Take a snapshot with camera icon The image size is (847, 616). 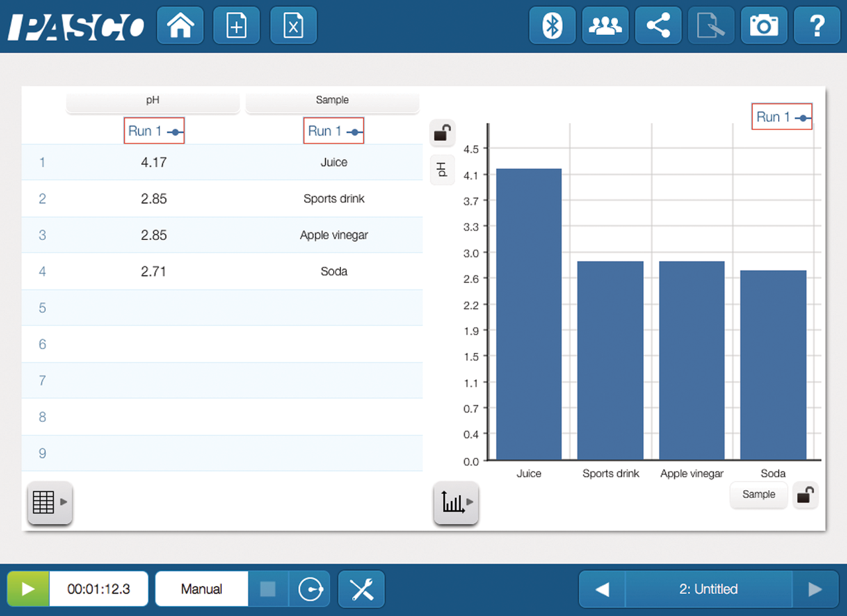(x=764, y=26)
